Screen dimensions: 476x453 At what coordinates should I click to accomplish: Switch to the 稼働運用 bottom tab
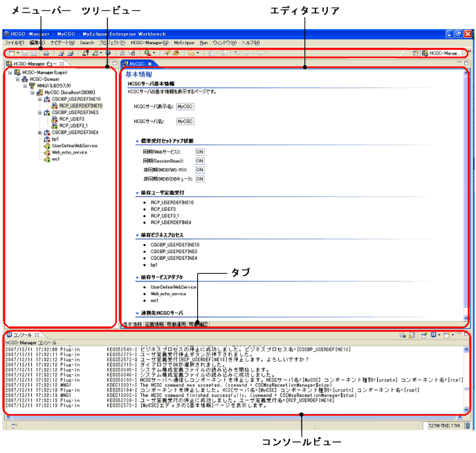coord(176,324)
